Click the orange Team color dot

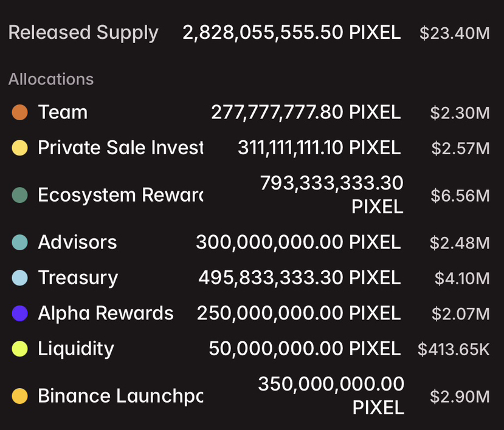tap(19, 112)
